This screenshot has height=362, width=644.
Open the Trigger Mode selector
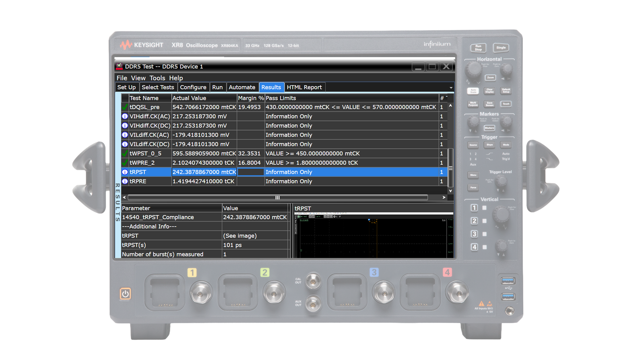[506, 144]
